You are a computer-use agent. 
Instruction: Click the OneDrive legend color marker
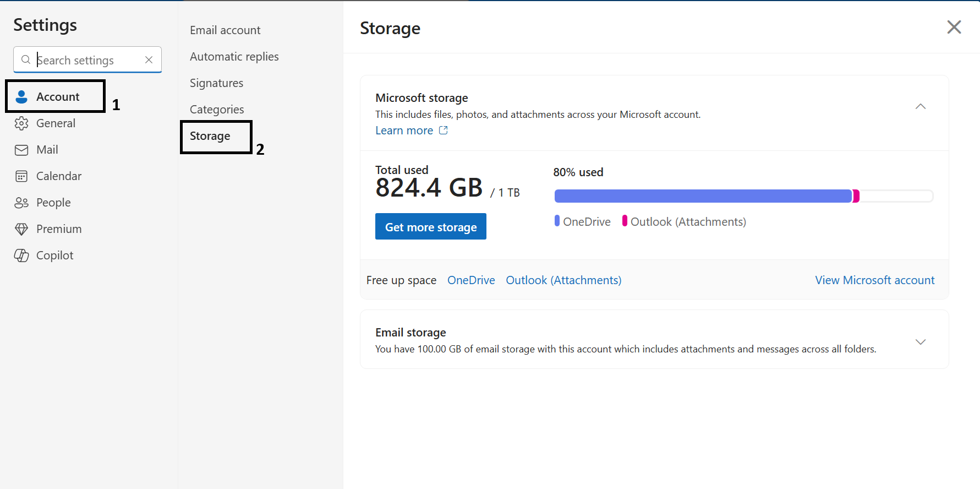click(557, 221)
